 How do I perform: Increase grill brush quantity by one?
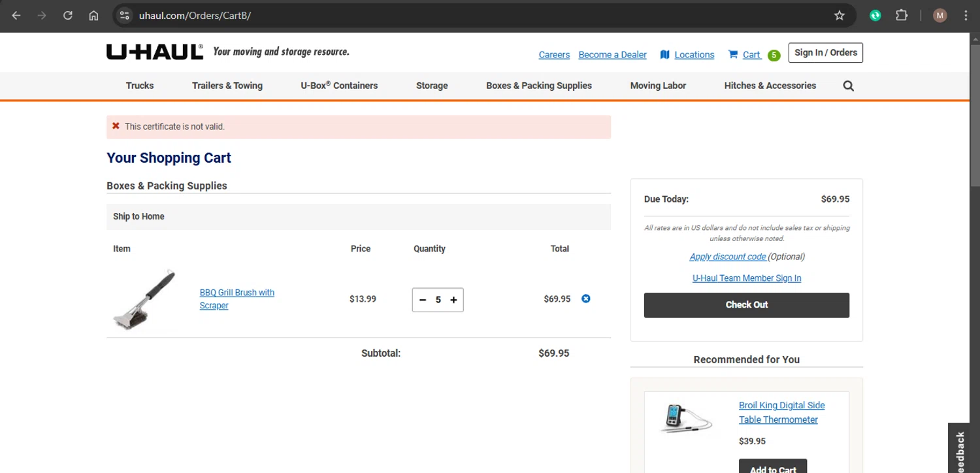(453, 300)
